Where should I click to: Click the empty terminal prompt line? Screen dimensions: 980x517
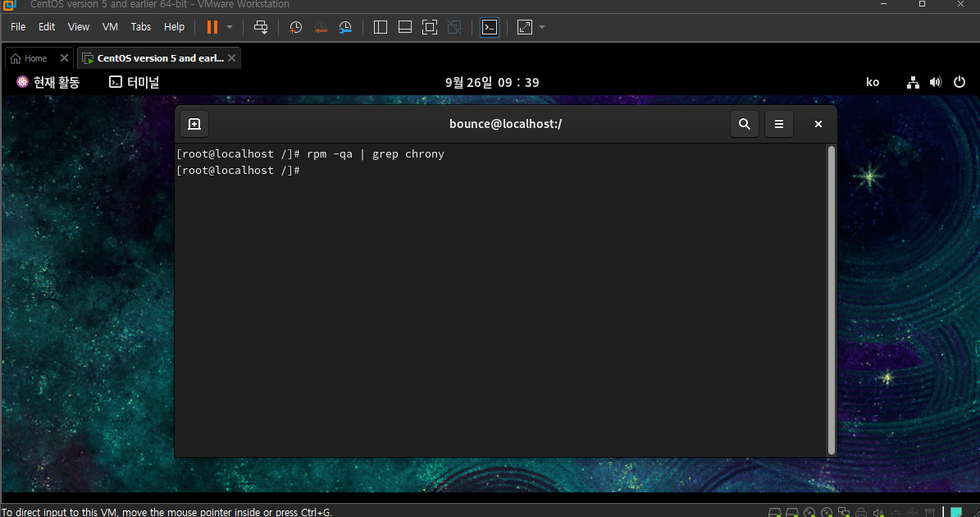[239, 170]
